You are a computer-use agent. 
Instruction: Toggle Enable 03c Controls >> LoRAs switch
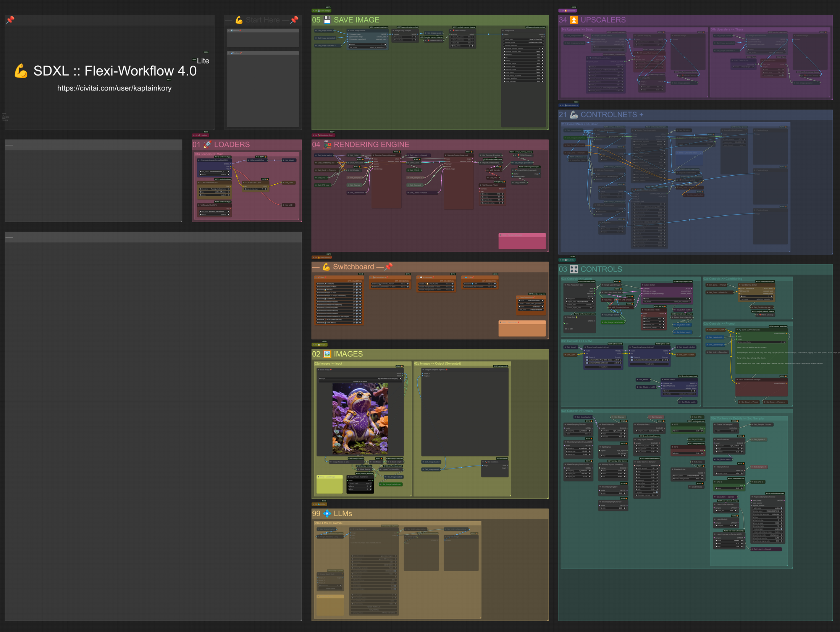pyautogui.click(x=357, y=307)
